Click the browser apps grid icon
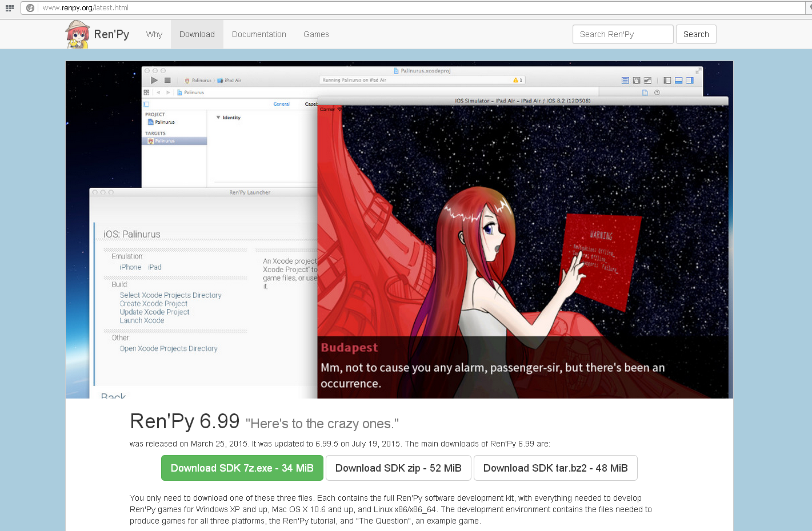Image resolution: width=812 pixels, height=531 pixels. [x=9, y=8]
